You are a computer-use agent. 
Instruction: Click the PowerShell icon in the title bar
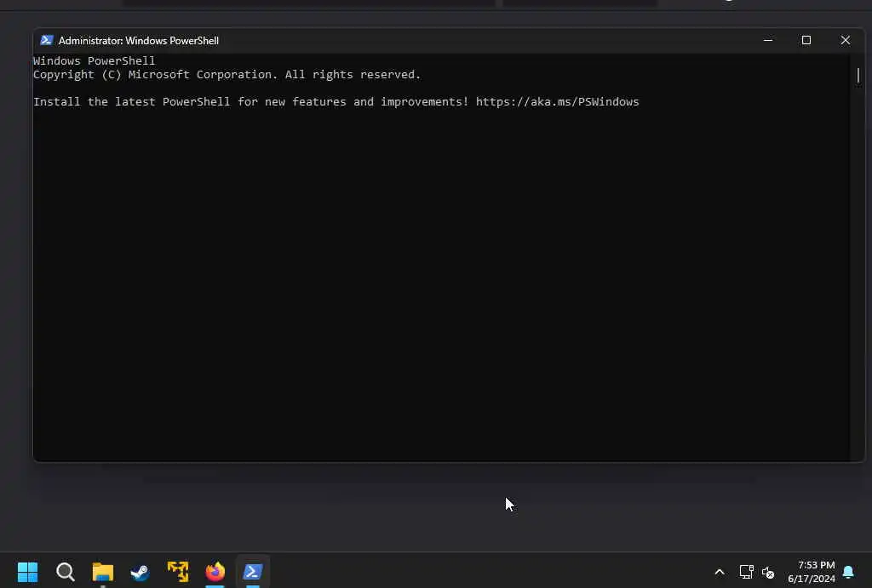point(47,40)
